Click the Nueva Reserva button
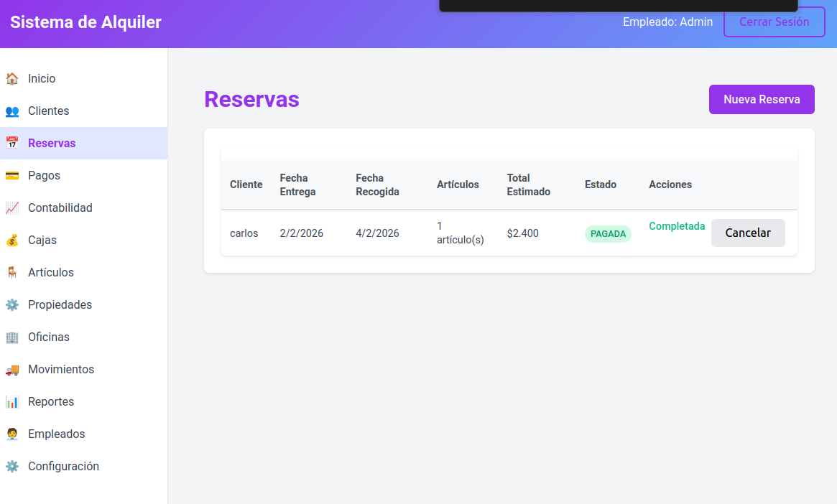This screenshot has width=837, height=504. pyautogui.click(x=762, y=99)
